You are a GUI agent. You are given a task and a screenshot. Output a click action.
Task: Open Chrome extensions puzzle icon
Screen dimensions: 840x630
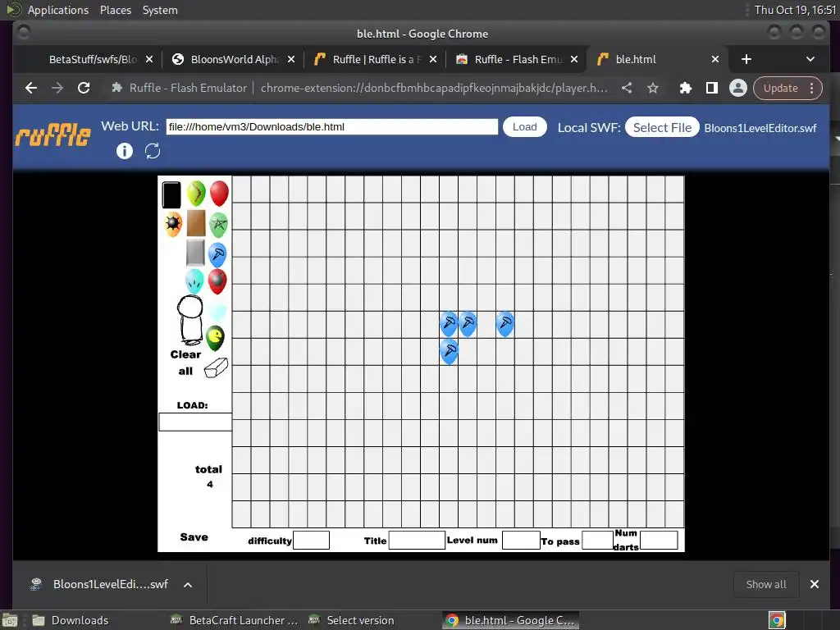[x=685, y=88]
